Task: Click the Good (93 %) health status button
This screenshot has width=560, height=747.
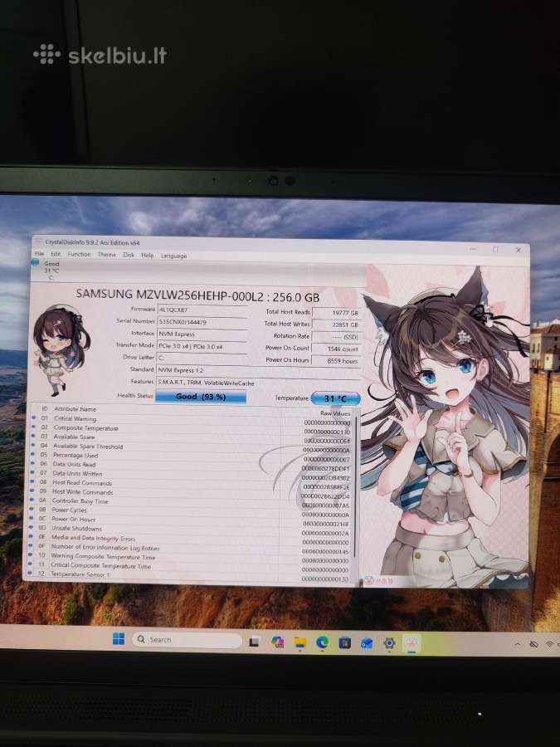Action: pyautogui.click(x=201, y=397)
